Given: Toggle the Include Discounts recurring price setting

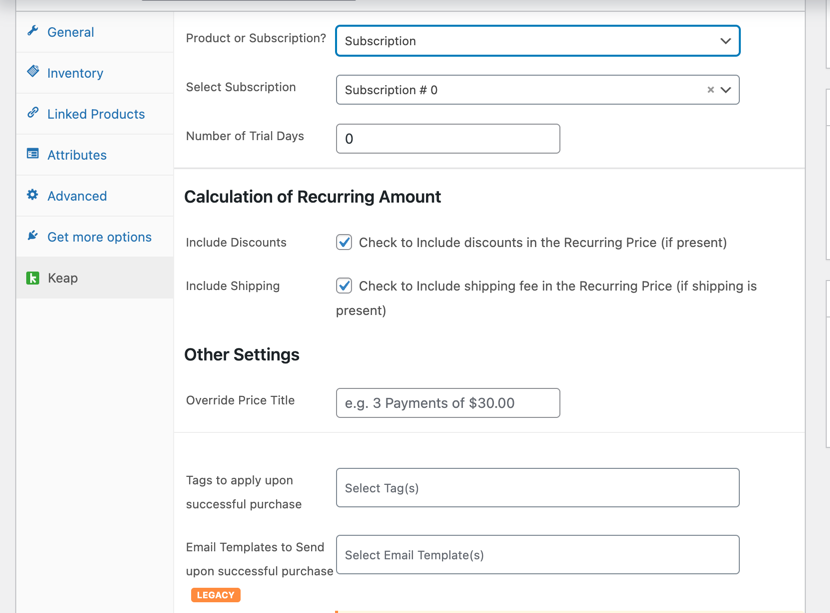Looking at the screenshot, I should click(344, 242).
